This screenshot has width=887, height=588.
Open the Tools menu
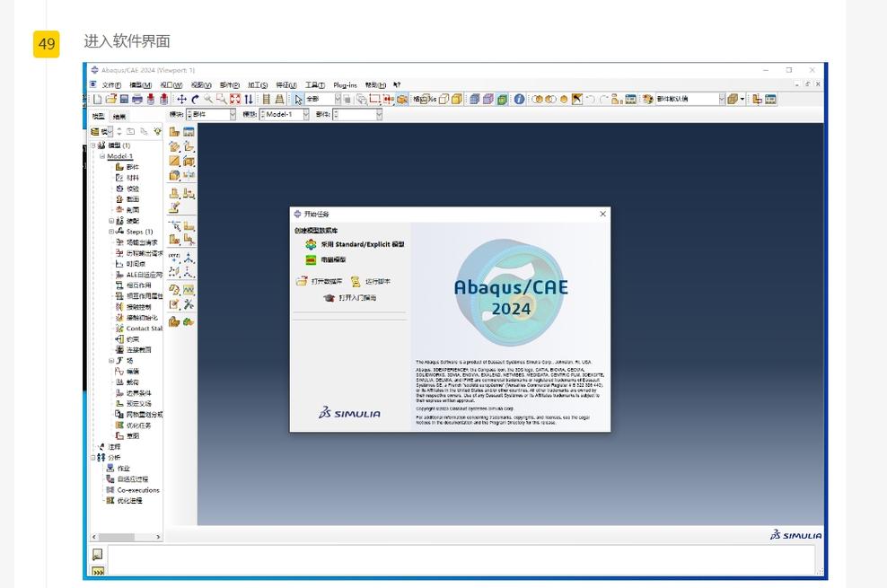[315, 84]
